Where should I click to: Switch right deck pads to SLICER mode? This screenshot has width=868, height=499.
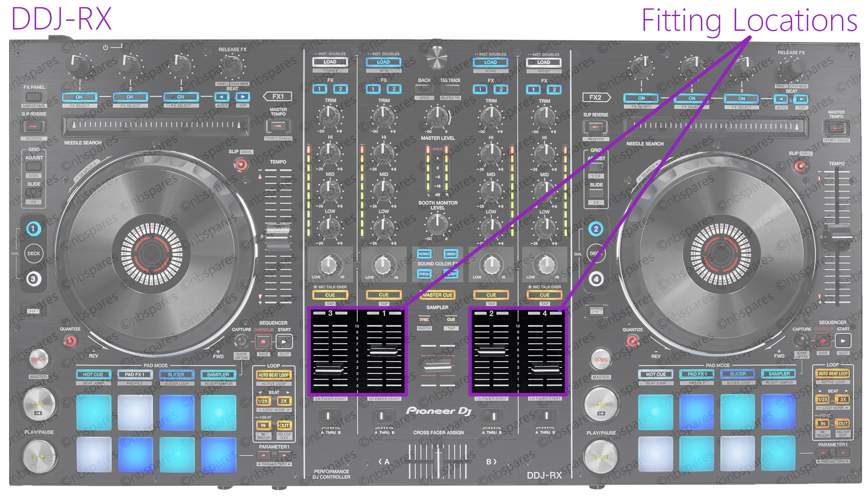coord(738,374)
